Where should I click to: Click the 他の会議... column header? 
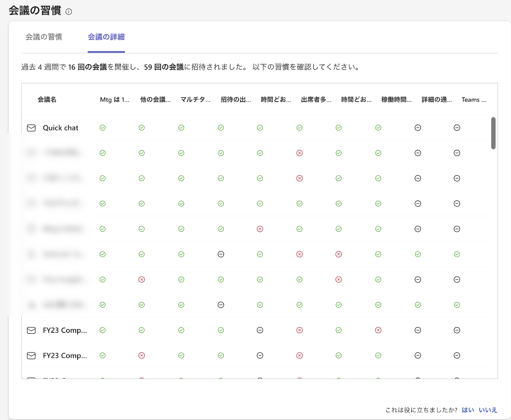(x=155, y=100)
